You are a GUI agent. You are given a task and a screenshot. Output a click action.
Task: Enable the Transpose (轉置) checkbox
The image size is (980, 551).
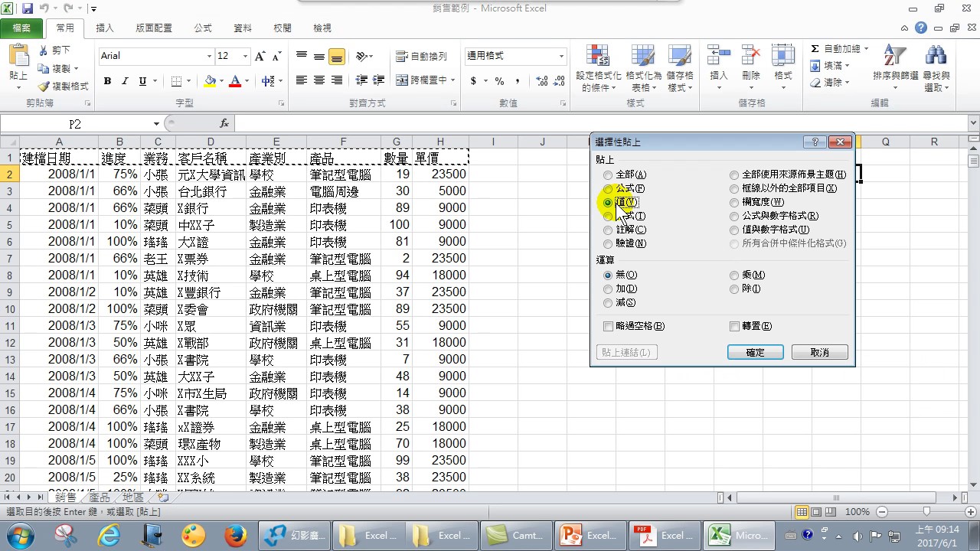coord(734,326)
